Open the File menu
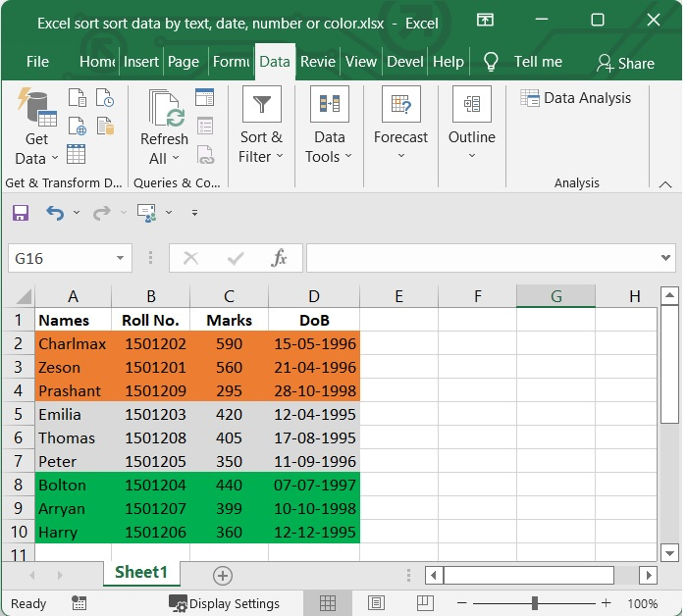This screenshot has height=616, width=687. [37, 62]
